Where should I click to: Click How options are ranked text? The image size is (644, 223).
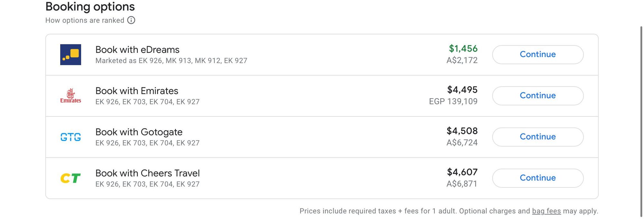point(85,20)
